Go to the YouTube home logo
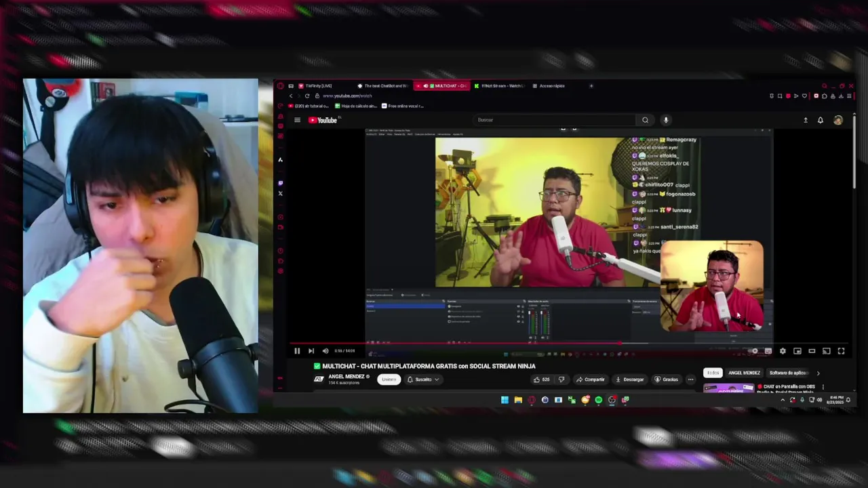This screenshot has height=488, width=868. (x=323, y=120)
